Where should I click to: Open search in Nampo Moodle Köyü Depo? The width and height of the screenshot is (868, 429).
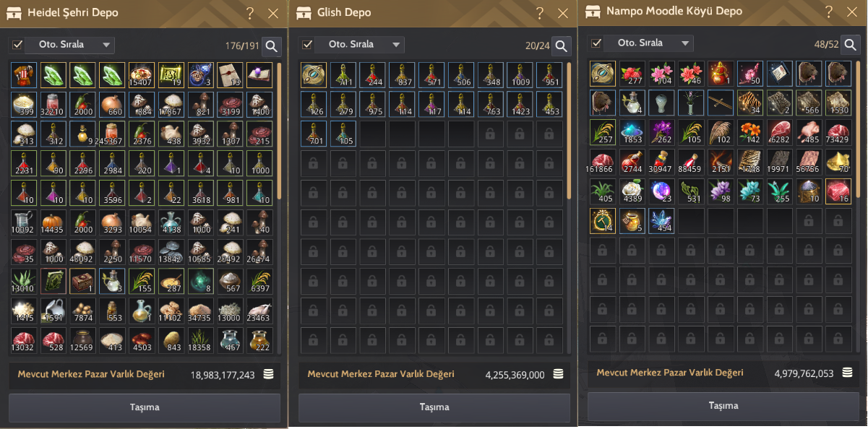850,44
